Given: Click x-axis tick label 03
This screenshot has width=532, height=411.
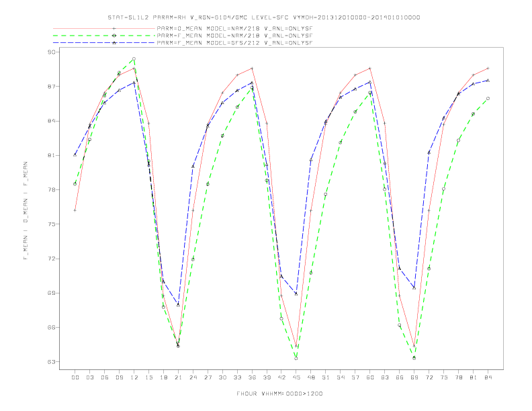Looking at the screenshot, I should pos(90,377).
